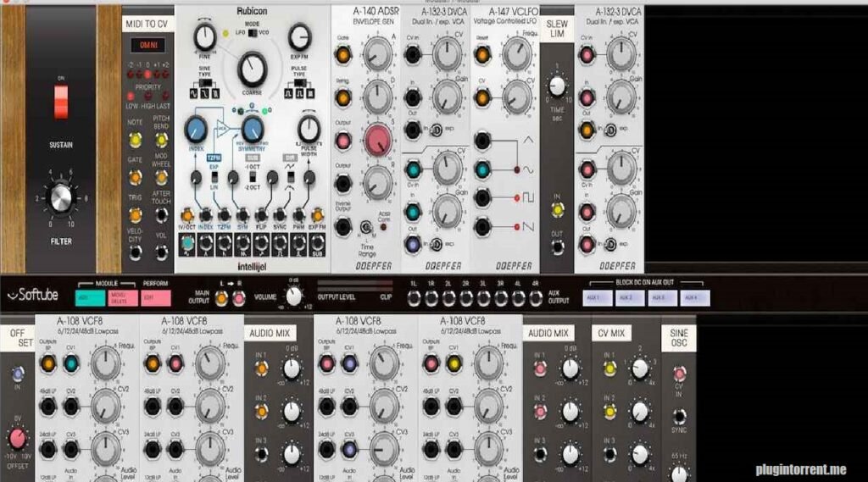868x482 pixels.
Task: Click the A-147 VCLFO square wave output jack
Action: coord(482,197)
